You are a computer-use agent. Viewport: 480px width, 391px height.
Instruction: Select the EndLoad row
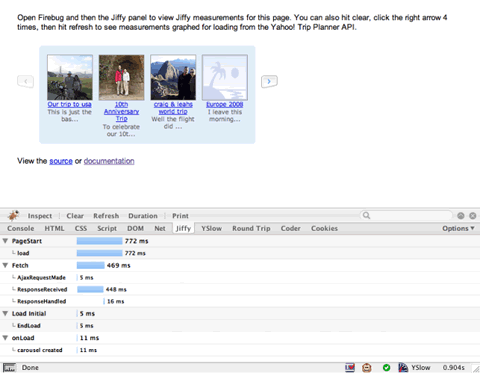[x=240, y=326]
